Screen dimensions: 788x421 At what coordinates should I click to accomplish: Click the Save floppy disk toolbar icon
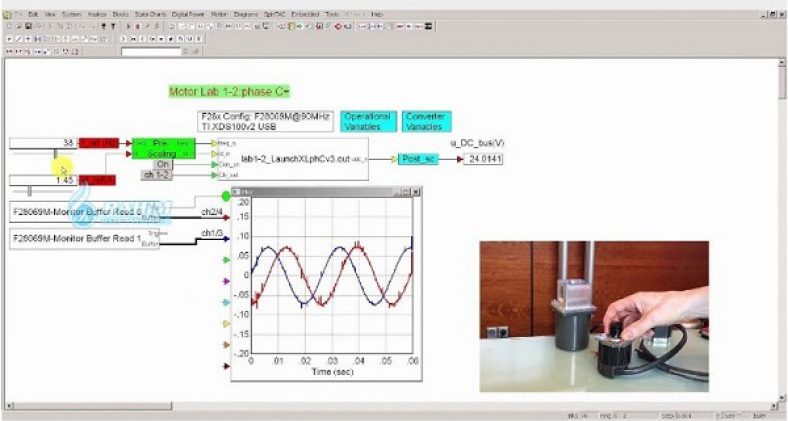(x=28, y=26)
